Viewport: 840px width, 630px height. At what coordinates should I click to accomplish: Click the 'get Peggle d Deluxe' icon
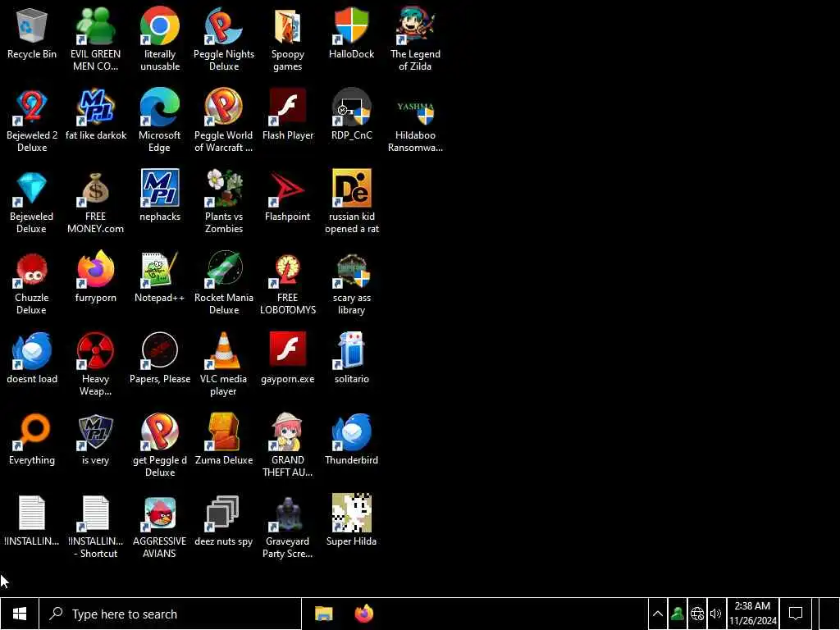pyautogui.click(x=160, y=431)
